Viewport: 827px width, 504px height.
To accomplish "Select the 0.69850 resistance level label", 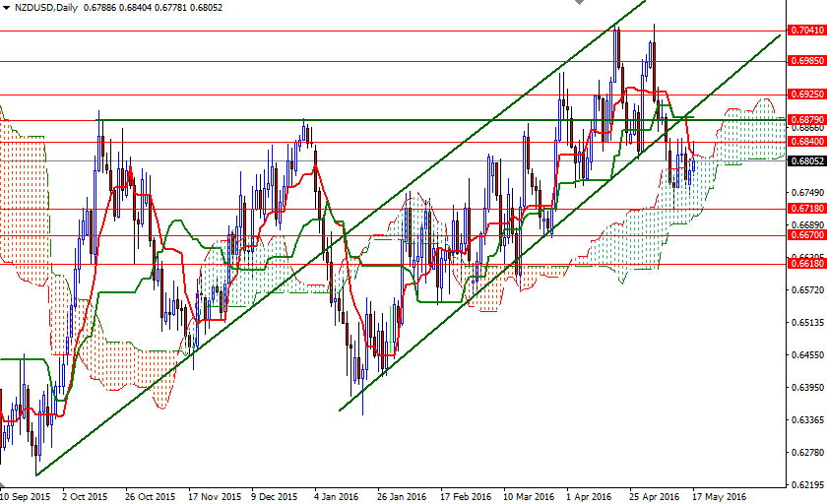I will click(806, 61).
